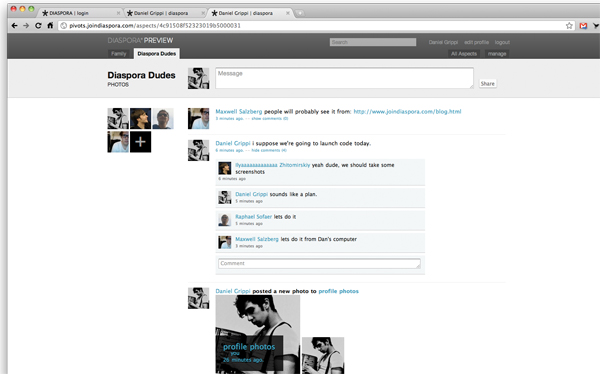The width and height of the screenshot is (600, 374).
Task: Click the browser back arrow
Action: pyautogui.click(x=14, y=26)
